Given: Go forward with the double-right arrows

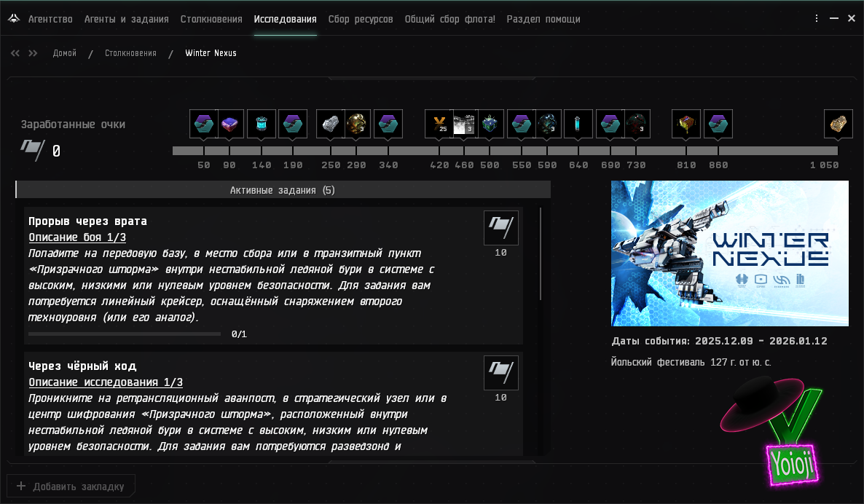Looking at the screenshot, I should click(33, 53).
